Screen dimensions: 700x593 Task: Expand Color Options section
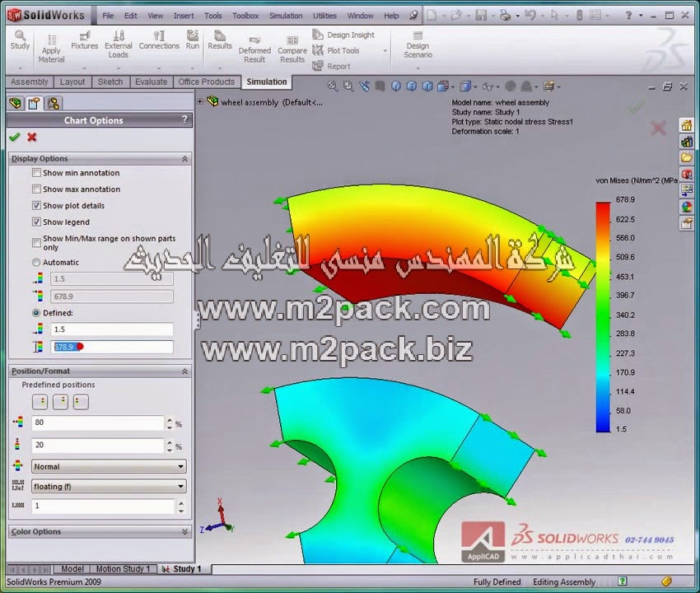(184, 532)
